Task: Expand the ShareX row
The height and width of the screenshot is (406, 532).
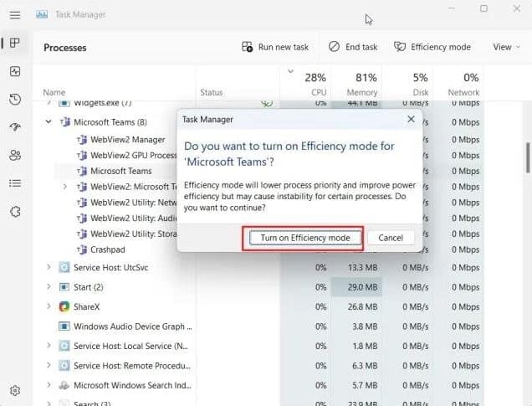Action: (49, 306)
